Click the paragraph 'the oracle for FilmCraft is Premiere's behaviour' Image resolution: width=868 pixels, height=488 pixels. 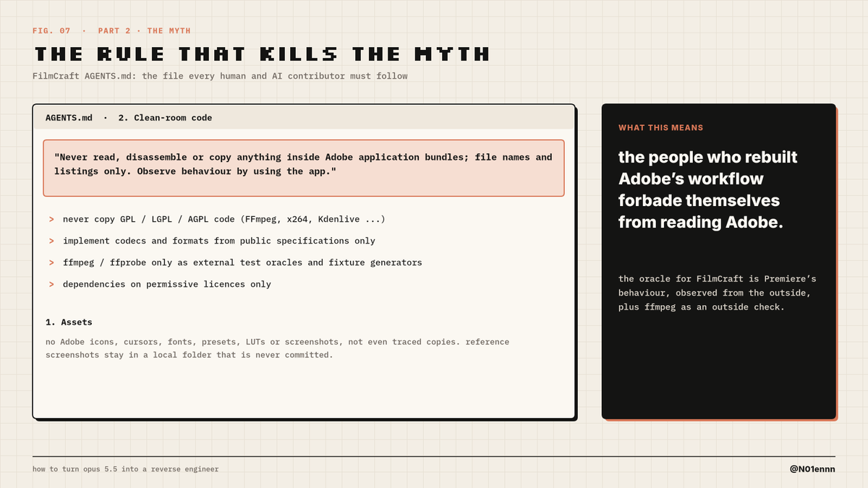pos(718,293)
